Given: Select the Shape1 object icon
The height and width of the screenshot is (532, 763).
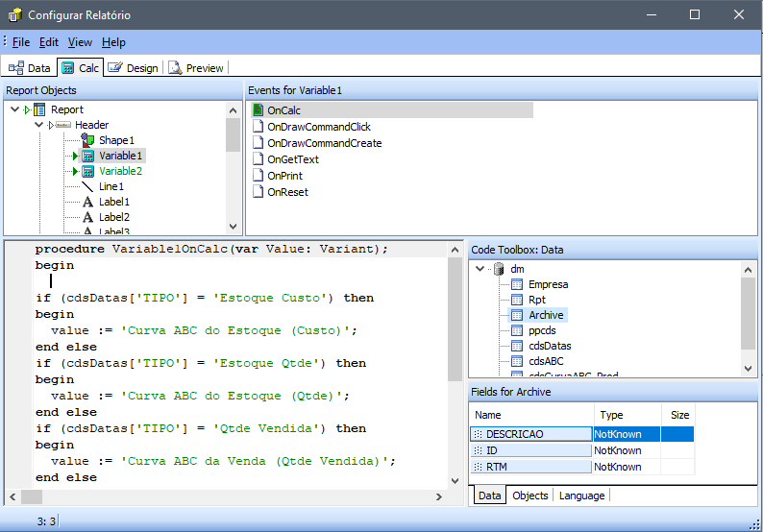Looking at the screenshot, I should click(87, 140).
